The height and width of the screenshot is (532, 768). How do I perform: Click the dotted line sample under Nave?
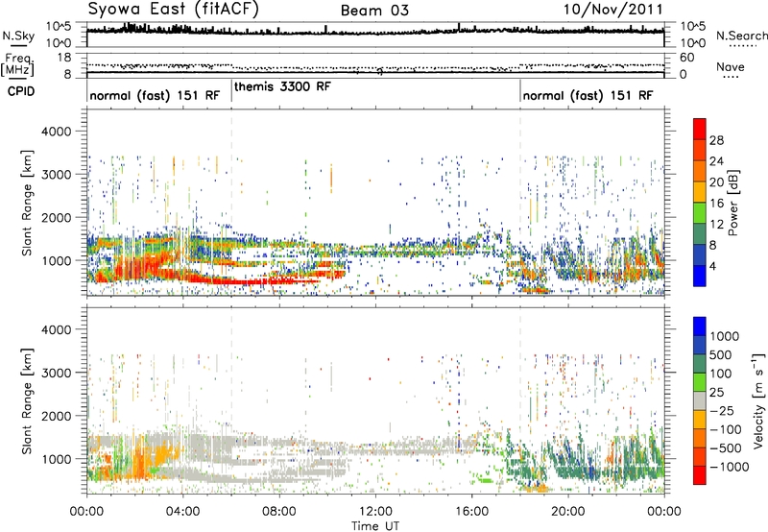tap(732, 77)
